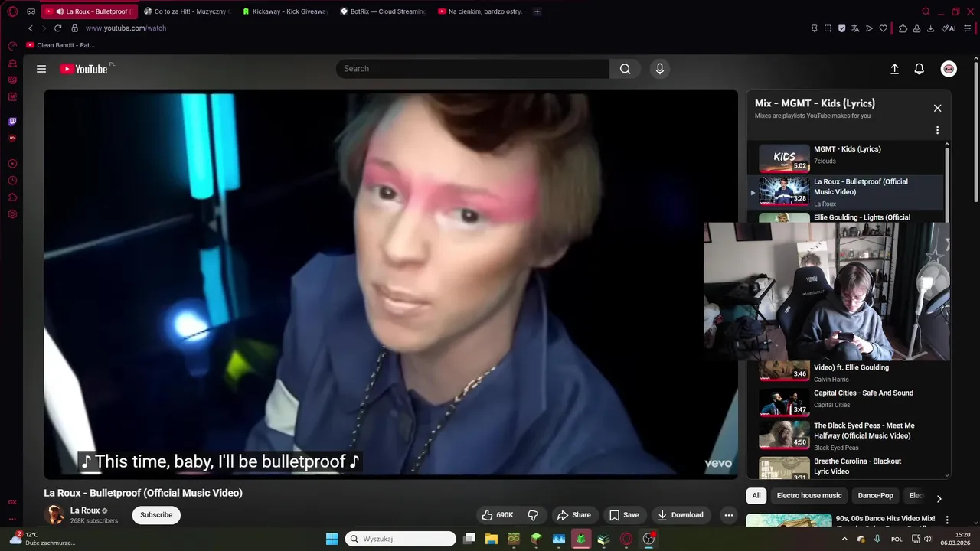
Task: Open the Opera AI assistant button
Action: [x=949, y=28]
